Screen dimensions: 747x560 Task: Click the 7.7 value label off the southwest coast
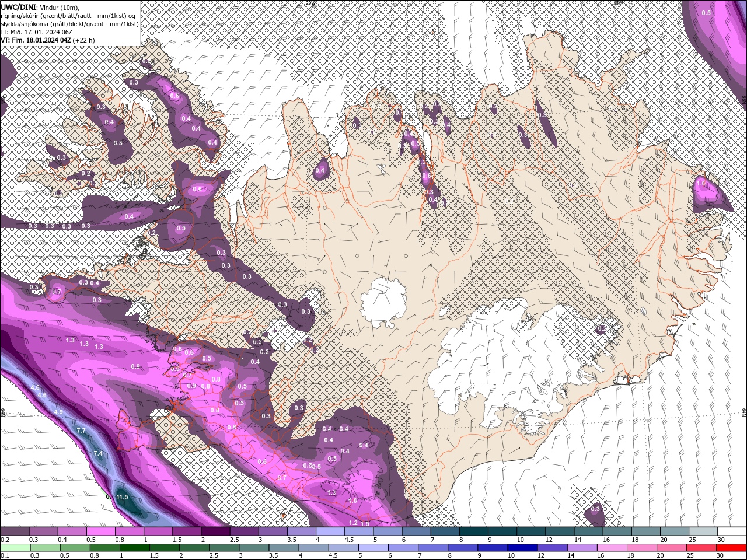[x=81, y=430]
